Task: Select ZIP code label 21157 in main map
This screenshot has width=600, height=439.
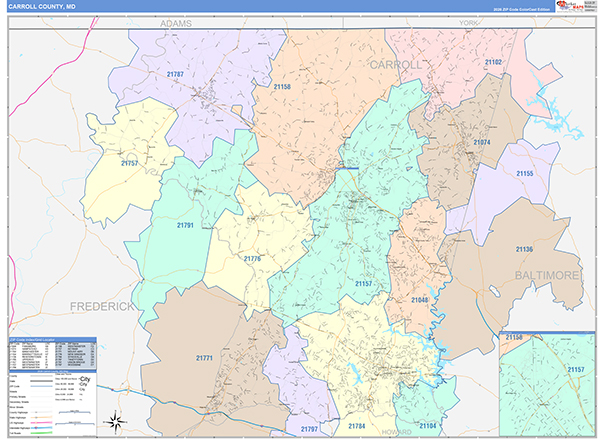Action: point(363,284)
